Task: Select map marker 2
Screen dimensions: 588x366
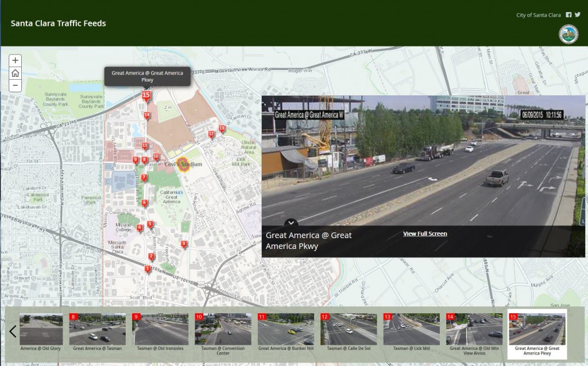Action: (x=151, y=257)
